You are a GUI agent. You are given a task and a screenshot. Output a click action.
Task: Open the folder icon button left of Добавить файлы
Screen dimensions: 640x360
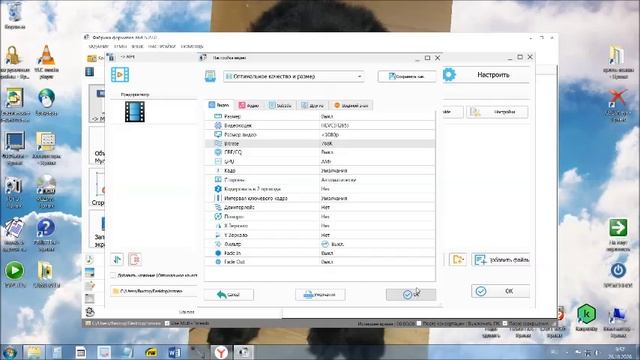click(x=458, y=259)
